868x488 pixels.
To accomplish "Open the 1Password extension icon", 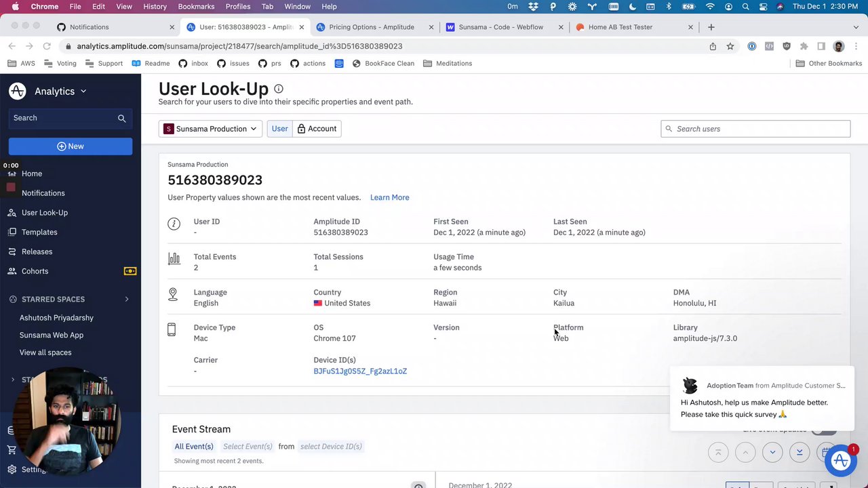I will point(752,46).
